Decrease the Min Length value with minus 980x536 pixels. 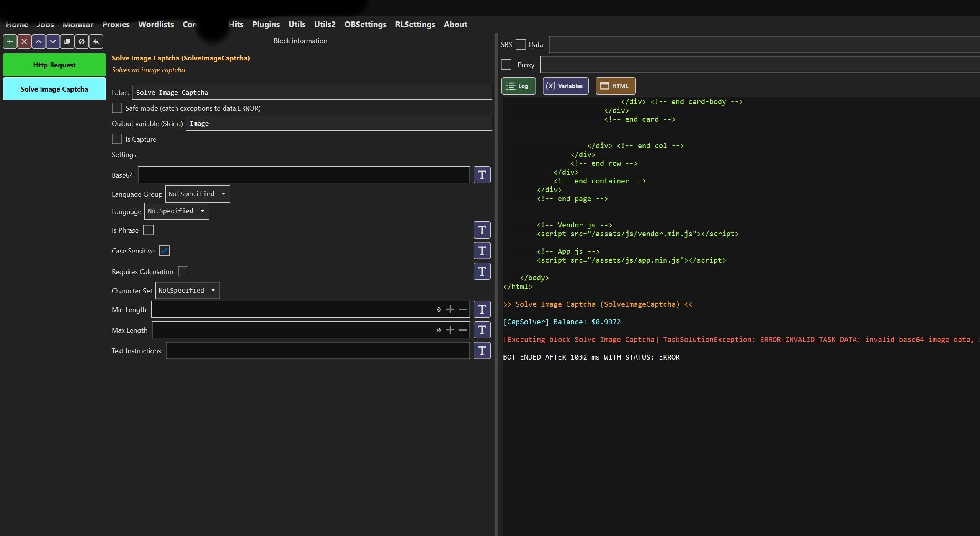point(463,309)
